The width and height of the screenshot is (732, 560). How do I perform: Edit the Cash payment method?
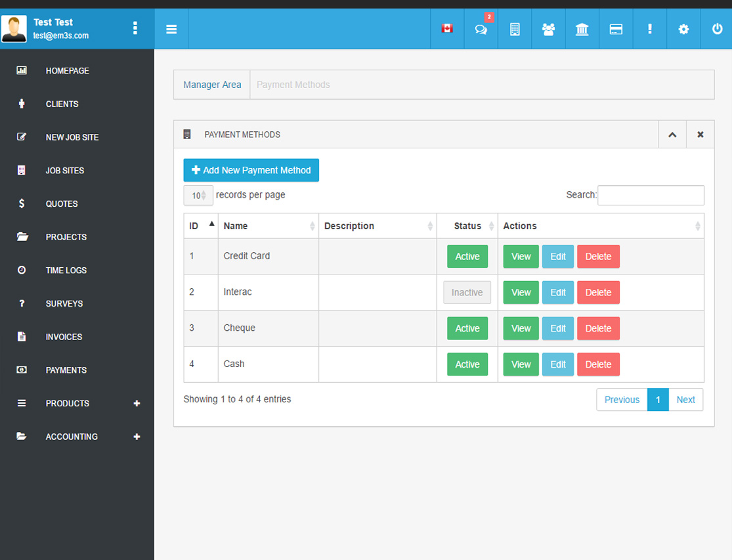(558, 364)
